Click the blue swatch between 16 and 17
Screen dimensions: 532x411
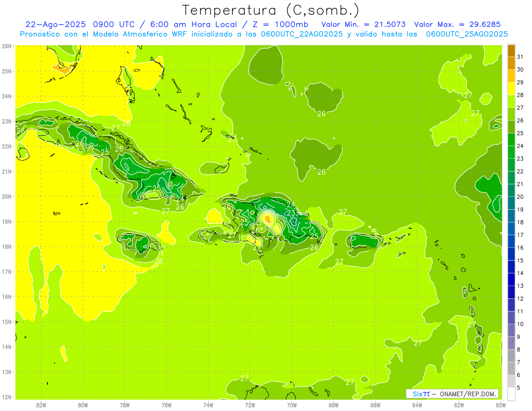coord(511,241)
